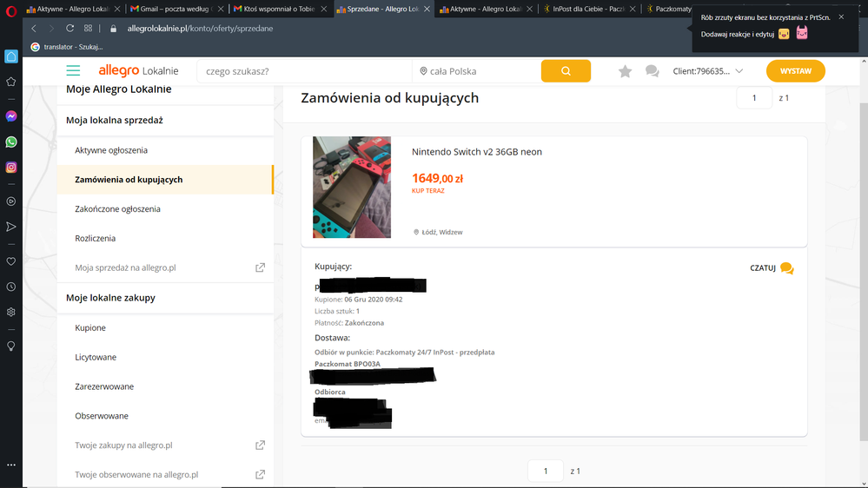Image resolution: width=868 pixels, height=488 pixels.
Task: Click the sidebar heart bookmarks icon
Action: click(11, 261)
